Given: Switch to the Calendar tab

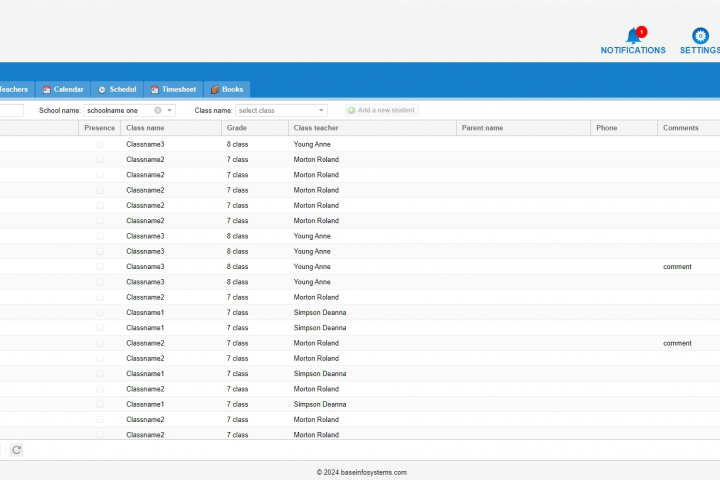Looking at the screenshot, I should coord(63,89).
